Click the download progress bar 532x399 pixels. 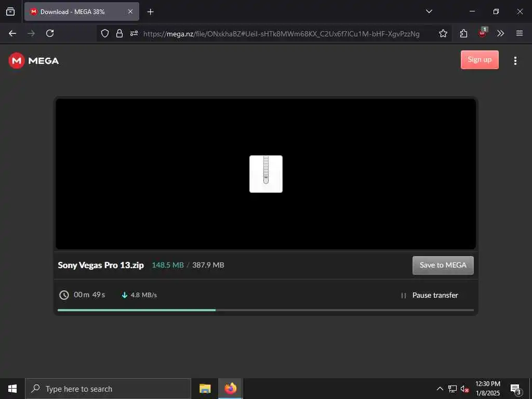tap(265, 310)
